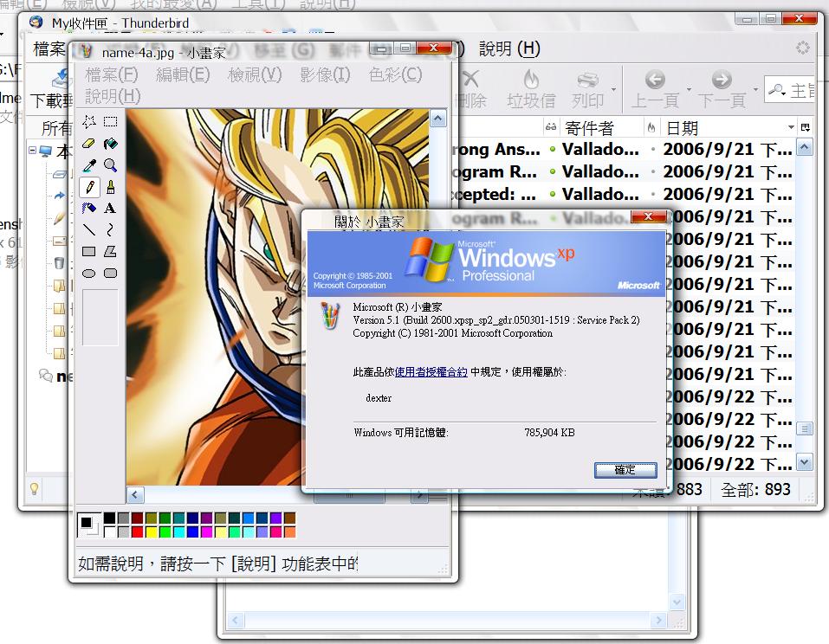829x644 pixels.
Task: Click Paint canvas vertical scrollbar up arrow
Action: (437, 119)
